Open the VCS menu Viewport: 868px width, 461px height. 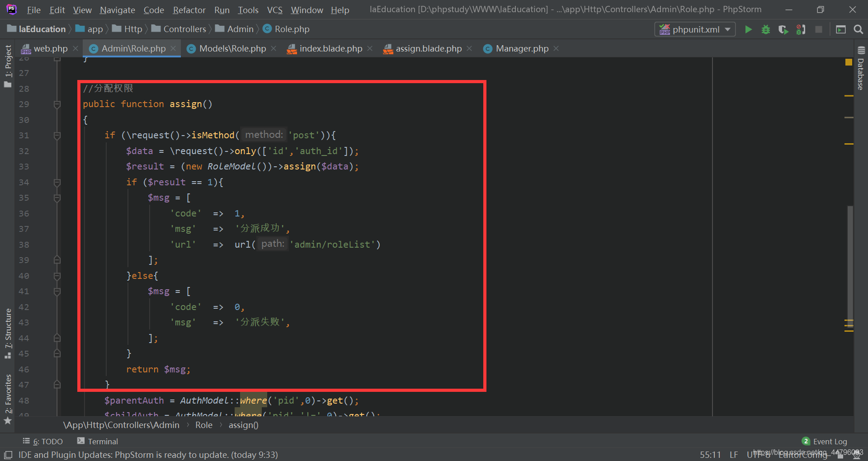(275, 10)
